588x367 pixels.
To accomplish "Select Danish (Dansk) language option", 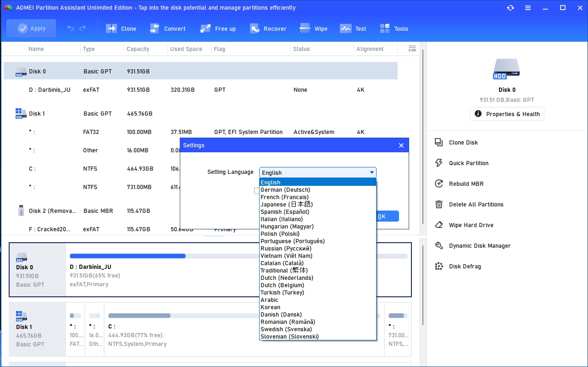I will 318,315.
